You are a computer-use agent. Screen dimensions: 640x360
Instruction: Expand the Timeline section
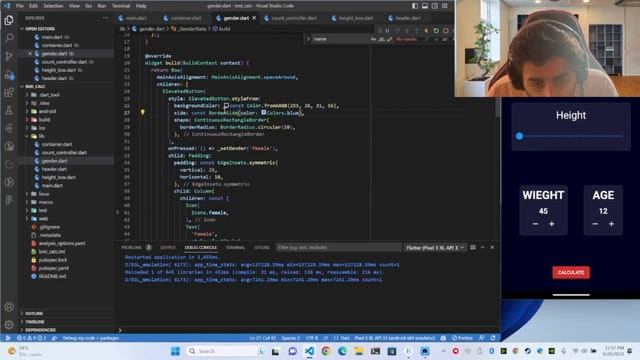(x=34, y=322)
